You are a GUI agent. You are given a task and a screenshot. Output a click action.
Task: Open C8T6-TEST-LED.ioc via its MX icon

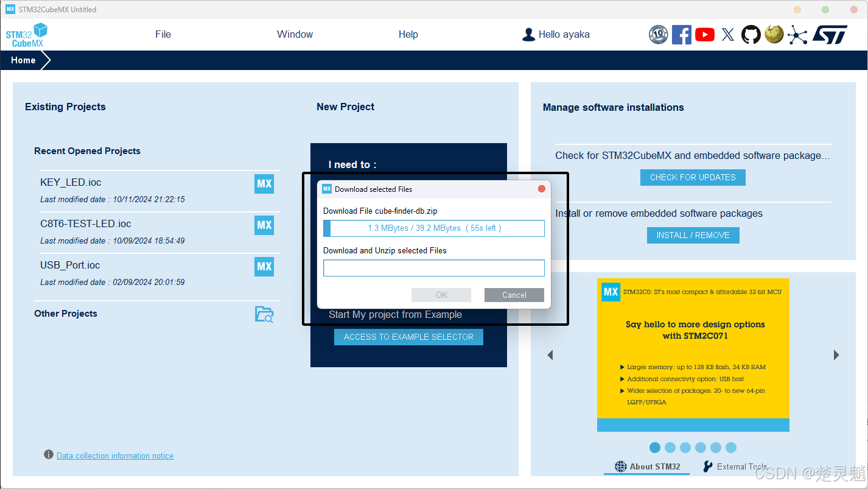coord(264,225)
